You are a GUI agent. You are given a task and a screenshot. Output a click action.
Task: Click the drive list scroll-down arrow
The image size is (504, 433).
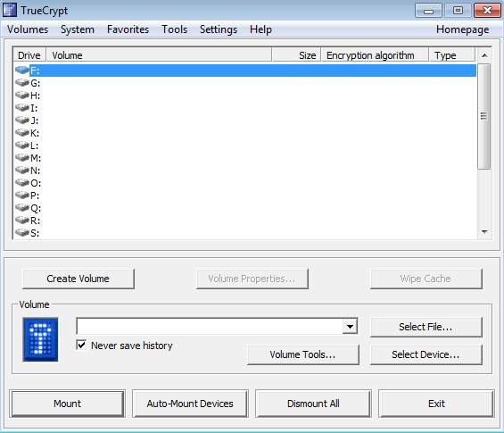484,231
